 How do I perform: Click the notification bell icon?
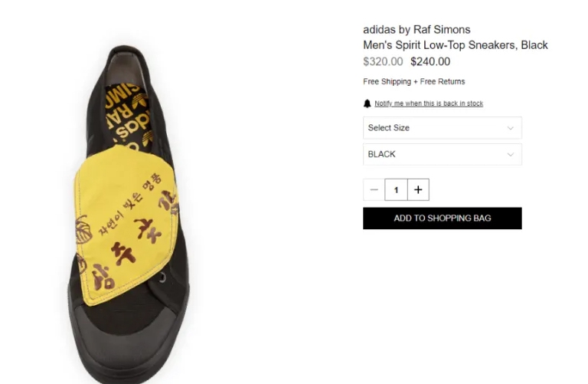pos(367,103)
